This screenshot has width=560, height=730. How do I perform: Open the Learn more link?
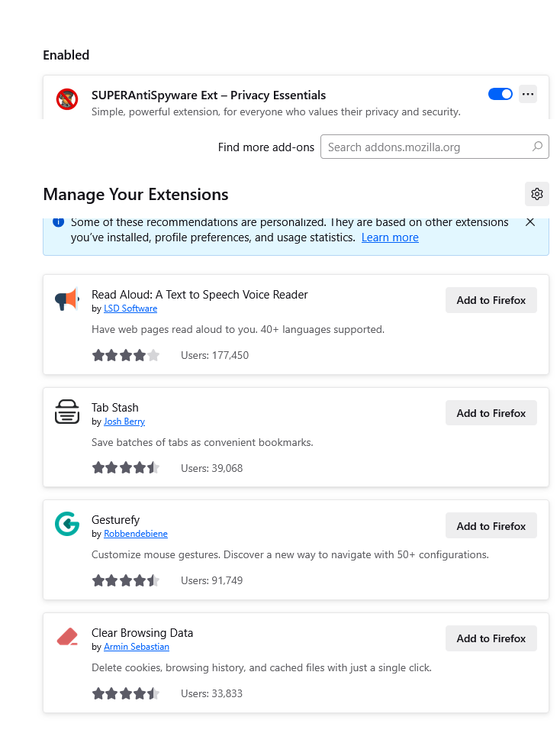click(x=390, y=237)
